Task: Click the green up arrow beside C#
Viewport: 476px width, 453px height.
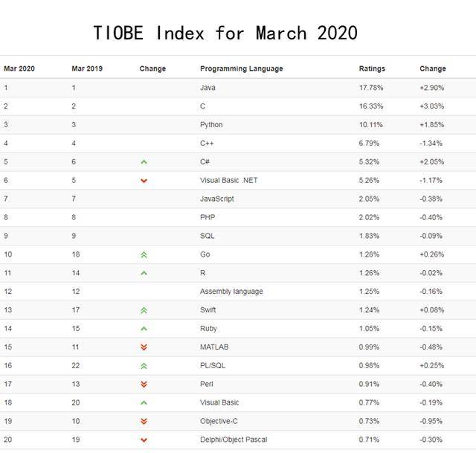Action: tap(144, 162)
